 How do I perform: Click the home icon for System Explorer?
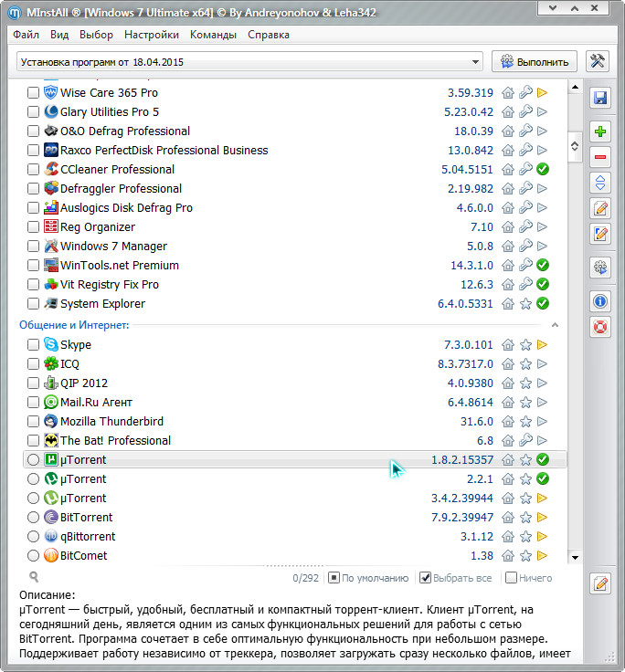click(x=508, y=304)
